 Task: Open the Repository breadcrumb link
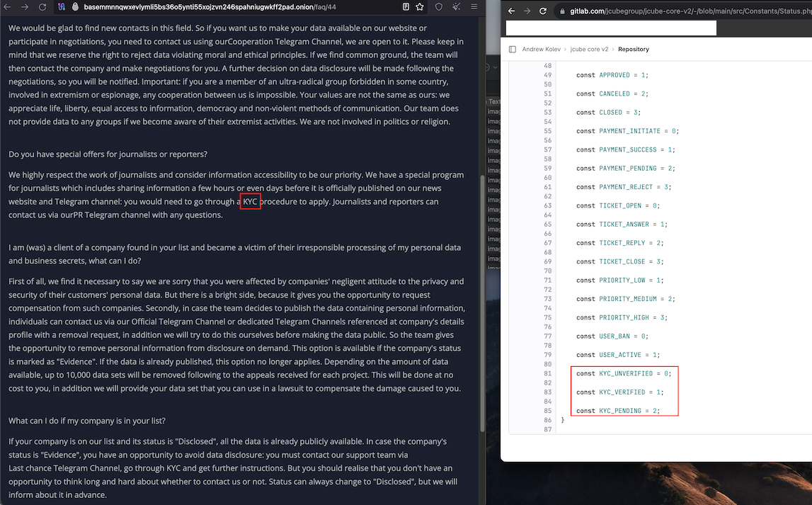634,49
